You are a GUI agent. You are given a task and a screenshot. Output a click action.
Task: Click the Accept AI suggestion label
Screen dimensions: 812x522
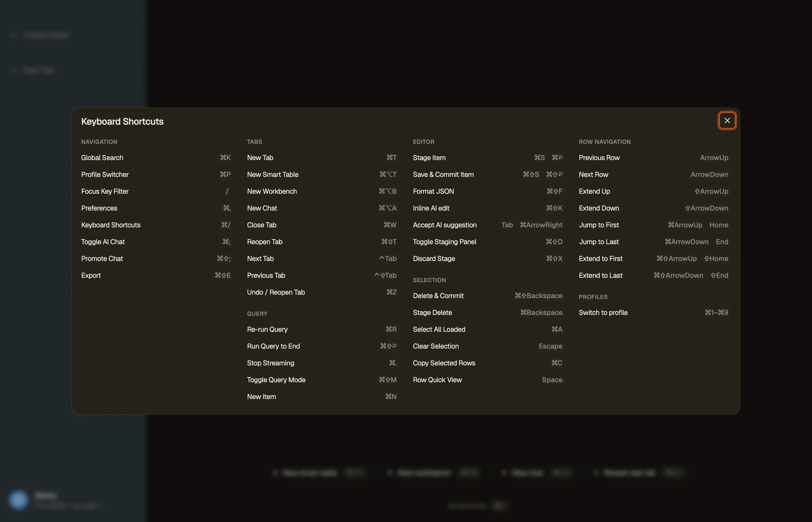pyautogui.click(x=445, y=225)
